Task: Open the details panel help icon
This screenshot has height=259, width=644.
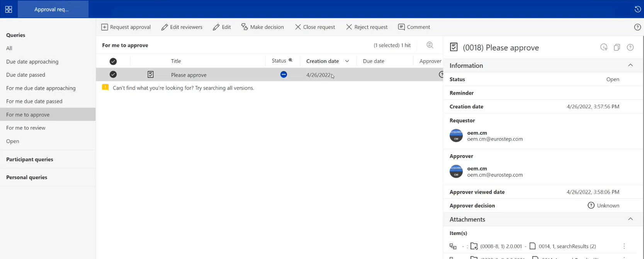Action: (x=630, y=47)
